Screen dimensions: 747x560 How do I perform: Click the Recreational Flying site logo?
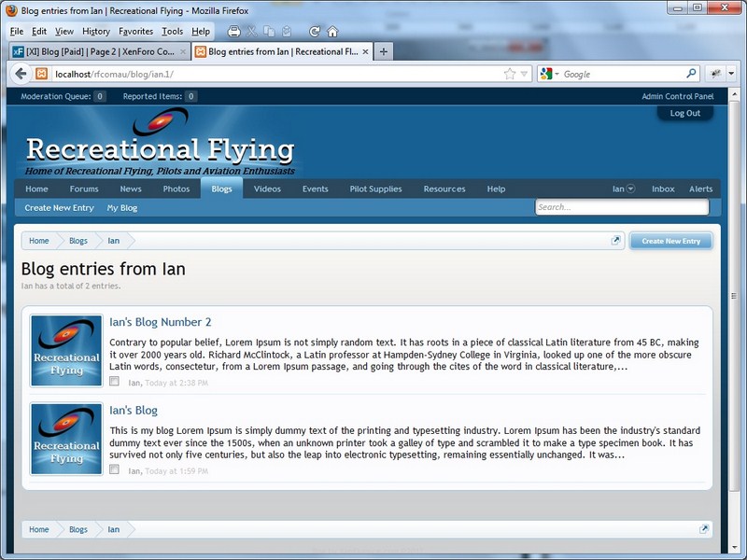160,142
